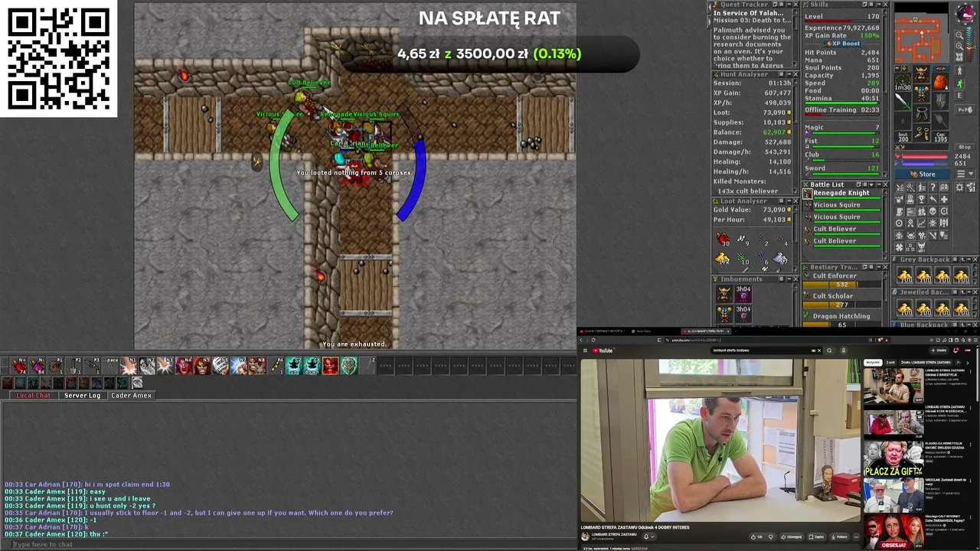
Task: Open YouTube notifications bell in header
Action: pos(955,350)
